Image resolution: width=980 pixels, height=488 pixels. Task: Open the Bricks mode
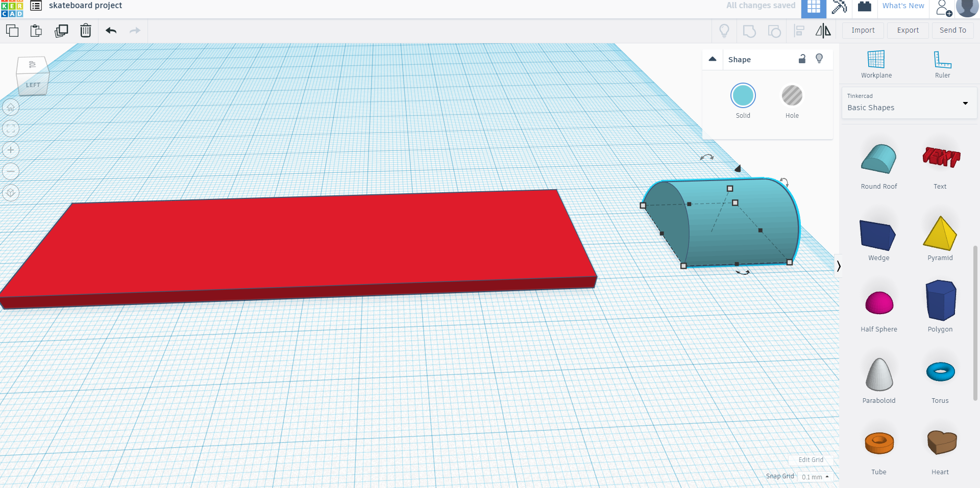click(865, 7)
